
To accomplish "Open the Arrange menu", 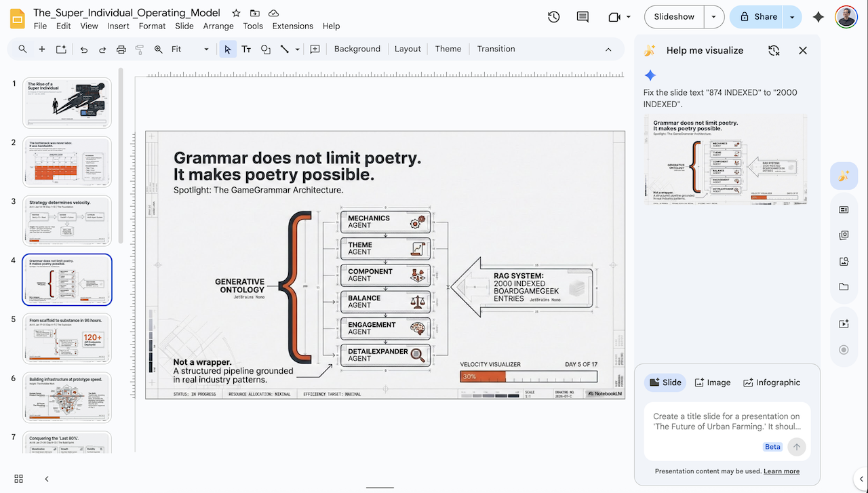I will click(x=218, y=26).
